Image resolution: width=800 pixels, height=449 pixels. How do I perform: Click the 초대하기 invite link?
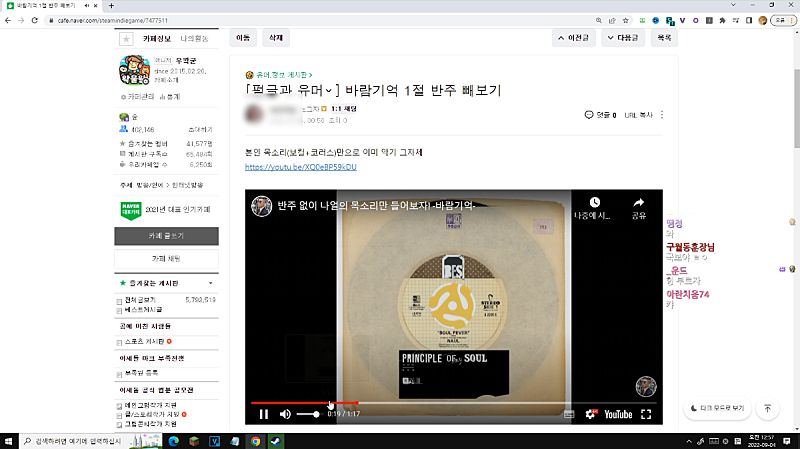tap(200, 130)
